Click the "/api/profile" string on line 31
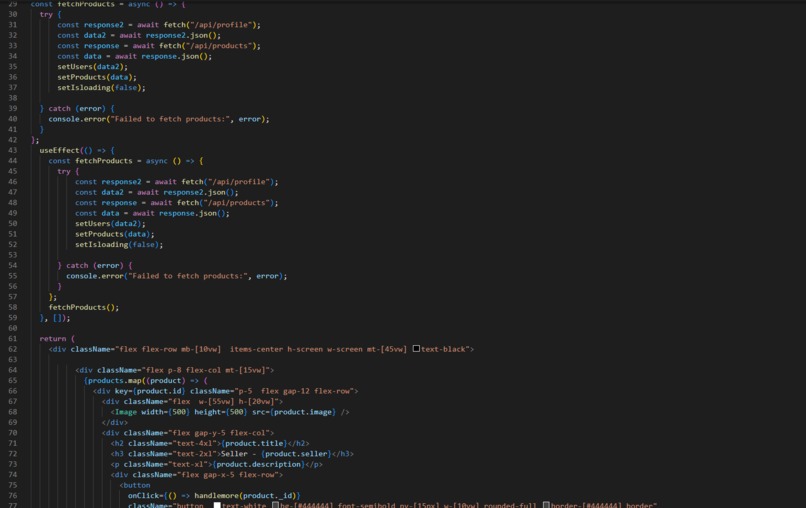 point(223,25)
